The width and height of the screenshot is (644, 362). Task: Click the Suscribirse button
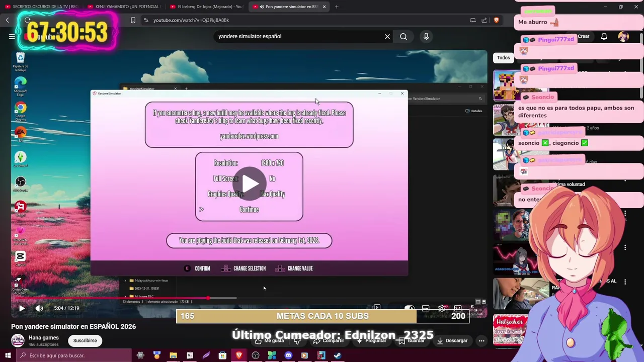85,340
